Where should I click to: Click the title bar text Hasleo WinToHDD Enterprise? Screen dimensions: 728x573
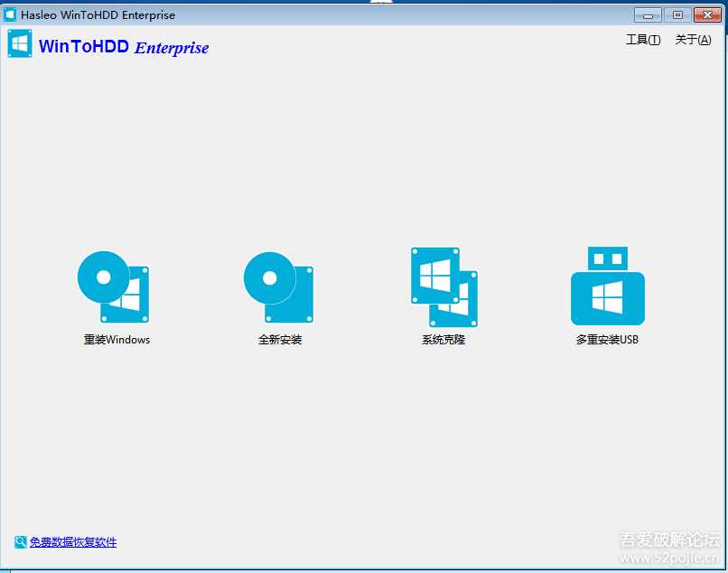(x=98, y=15)
